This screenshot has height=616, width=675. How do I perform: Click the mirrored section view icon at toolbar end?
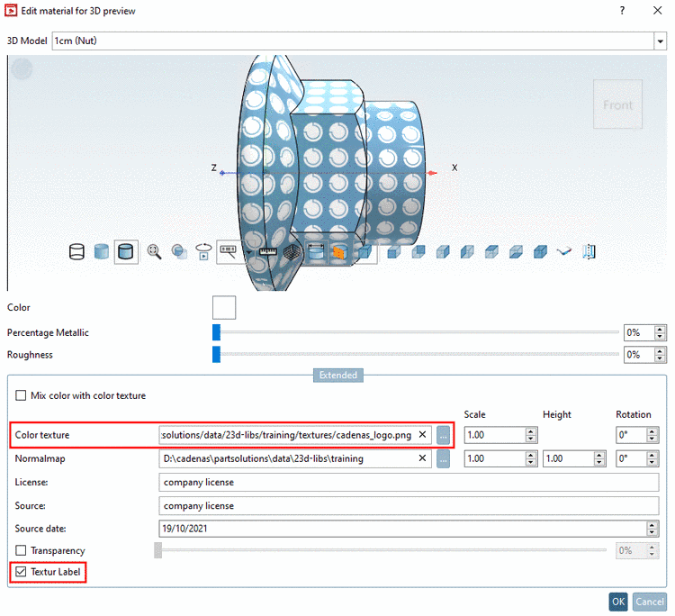589,252
